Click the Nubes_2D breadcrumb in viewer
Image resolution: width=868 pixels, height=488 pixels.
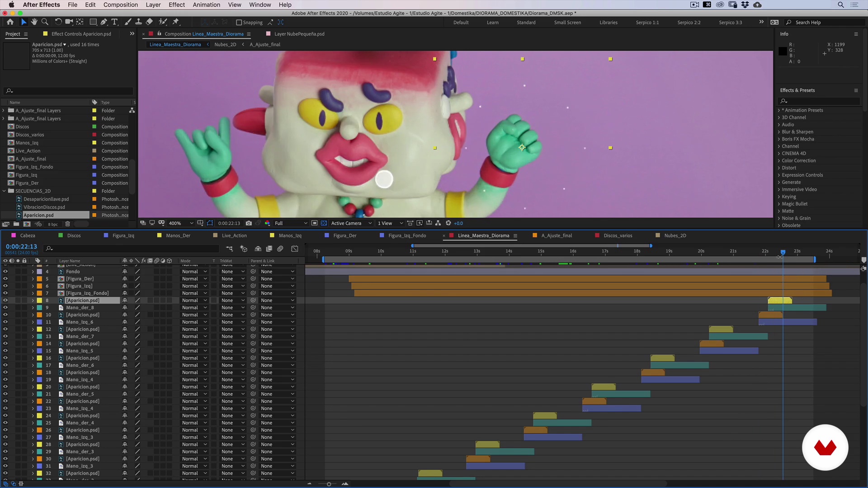coord(225,44)
